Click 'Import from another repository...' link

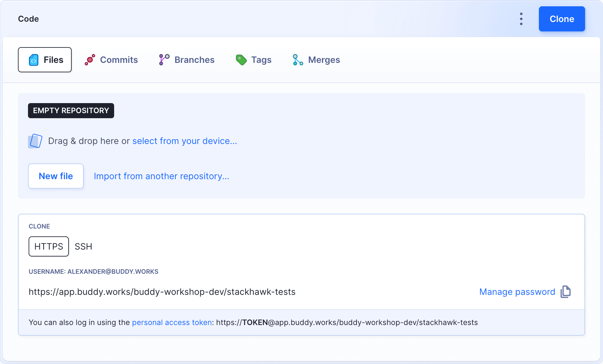(162, 176)
